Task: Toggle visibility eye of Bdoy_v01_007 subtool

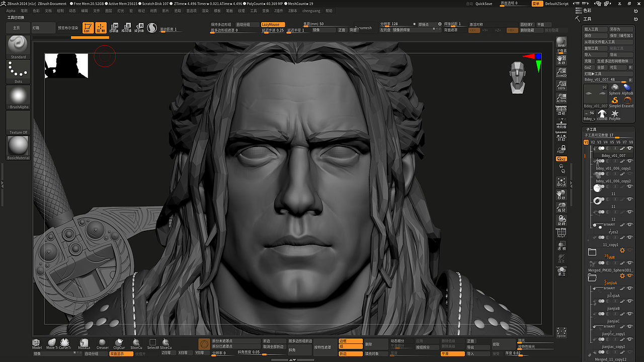Action: (629, 148)
